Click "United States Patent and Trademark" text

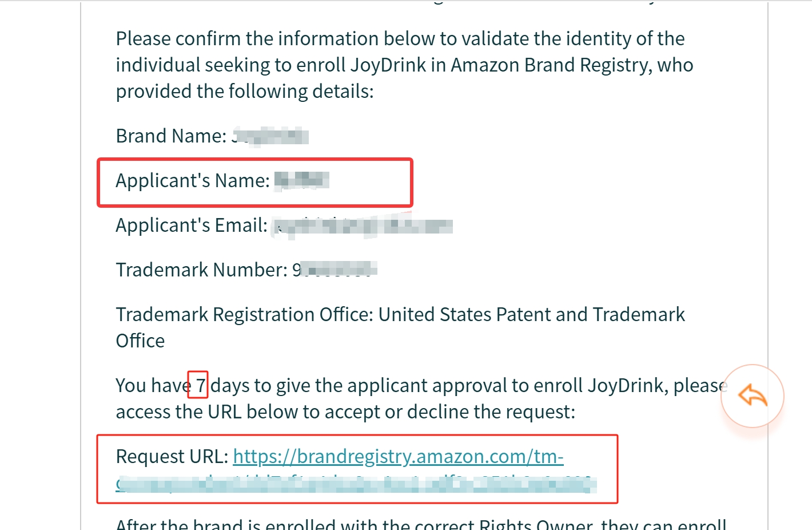click(x=531, y=315)
